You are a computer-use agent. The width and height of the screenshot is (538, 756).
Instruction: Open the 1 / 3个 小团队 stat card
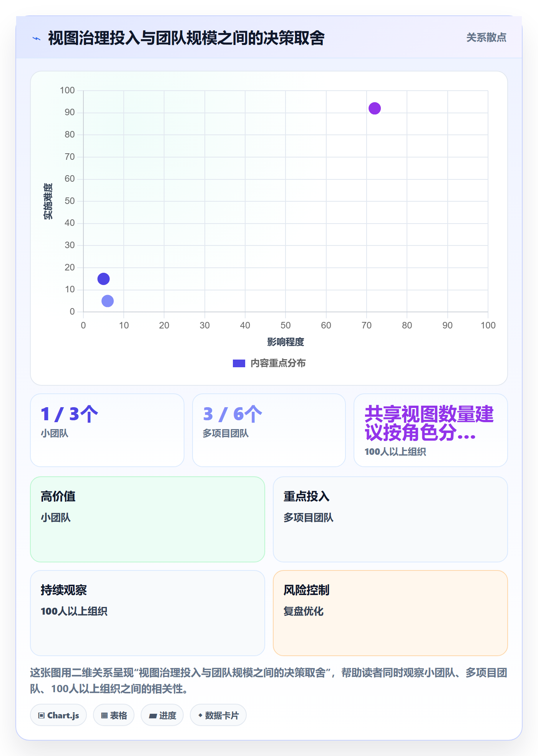pyautogui.click(x=107, y=430)
